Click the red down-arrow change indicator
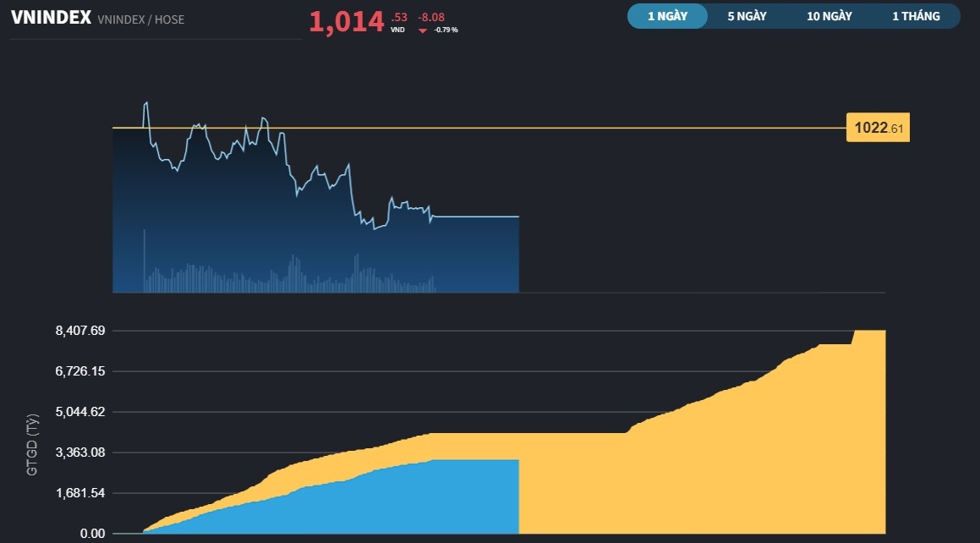 pos(423,30)
